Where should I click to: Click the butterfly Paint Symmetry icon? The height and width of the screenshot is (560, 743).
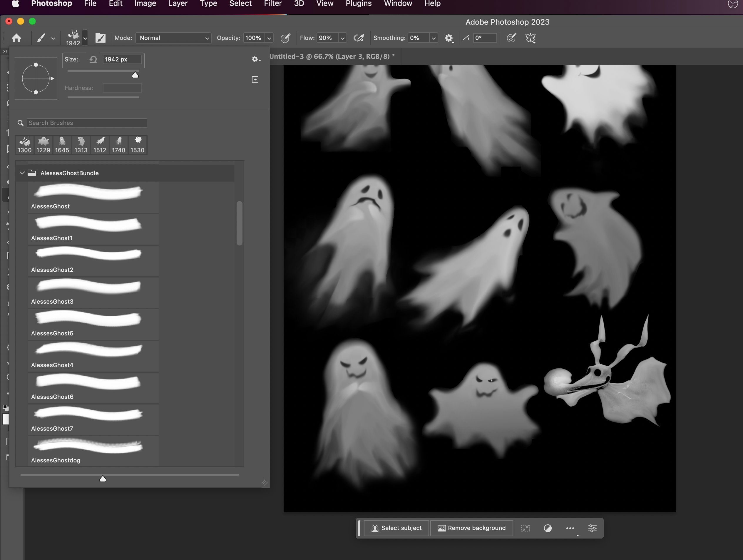531,38
